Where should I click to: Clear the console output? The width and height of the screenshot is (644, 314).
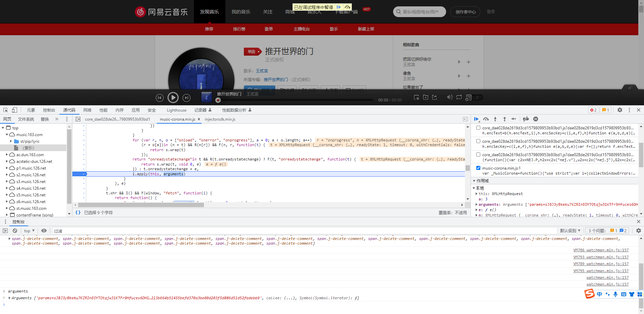pyautogui.click(x=15, y=231)
